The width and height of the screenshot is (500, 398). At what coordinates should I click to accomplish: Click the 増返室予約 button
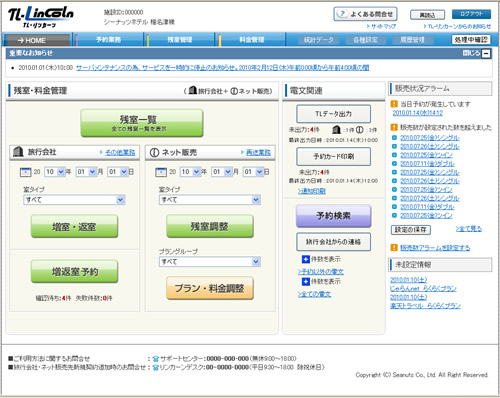[x=74, y=272]
